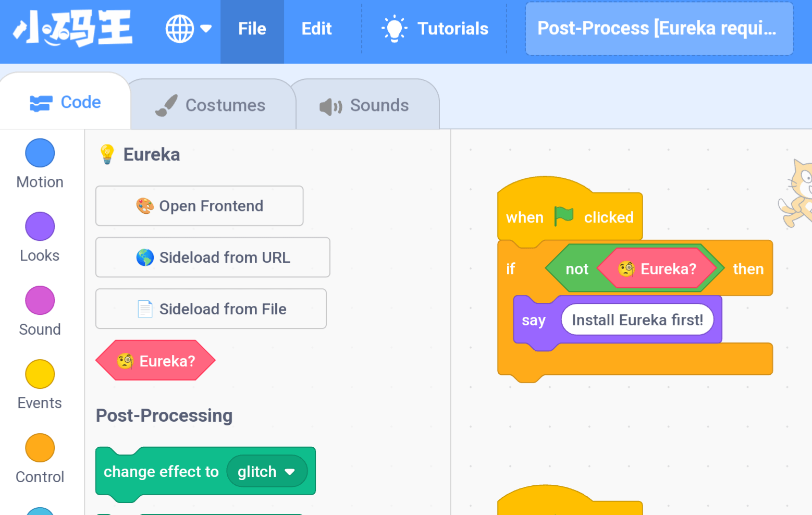
Task: Open the File menu
Action: [x=252, y=29]
